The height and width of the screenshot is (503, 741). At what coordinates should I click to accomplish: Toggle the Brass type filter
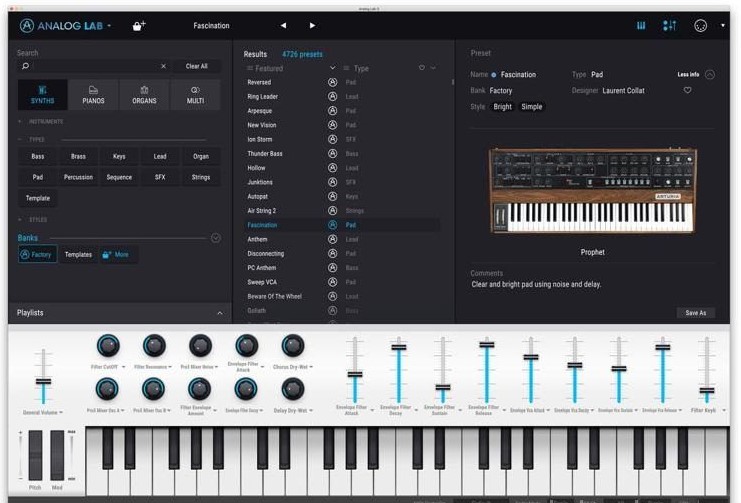(x=78, y=156)
